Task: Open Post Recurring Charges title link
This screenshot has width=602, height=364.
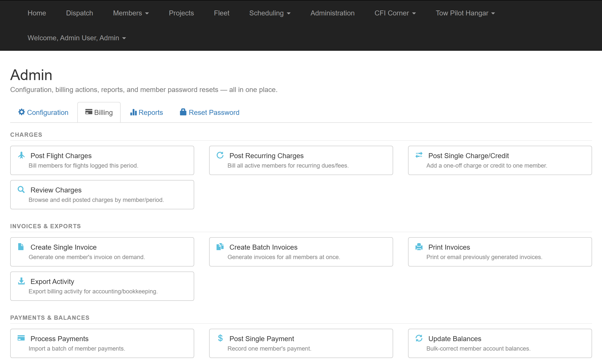Action: coord(266,156)
